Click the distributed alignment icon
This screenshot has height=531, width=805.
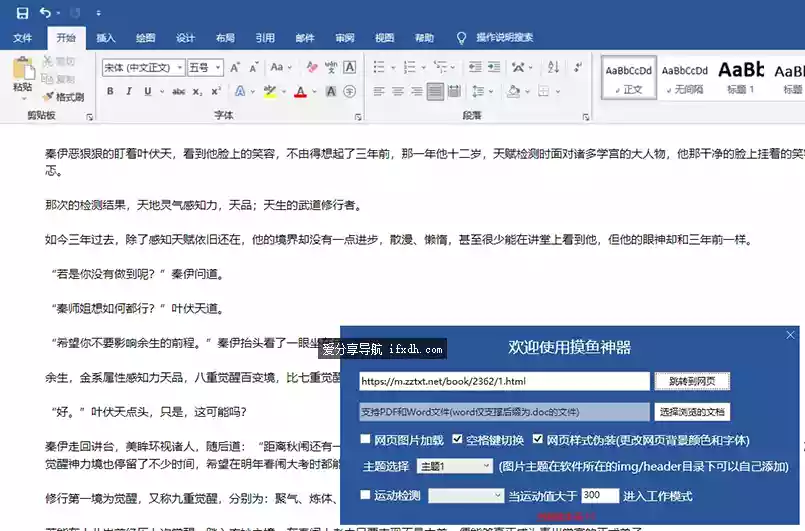click(454, 91)
